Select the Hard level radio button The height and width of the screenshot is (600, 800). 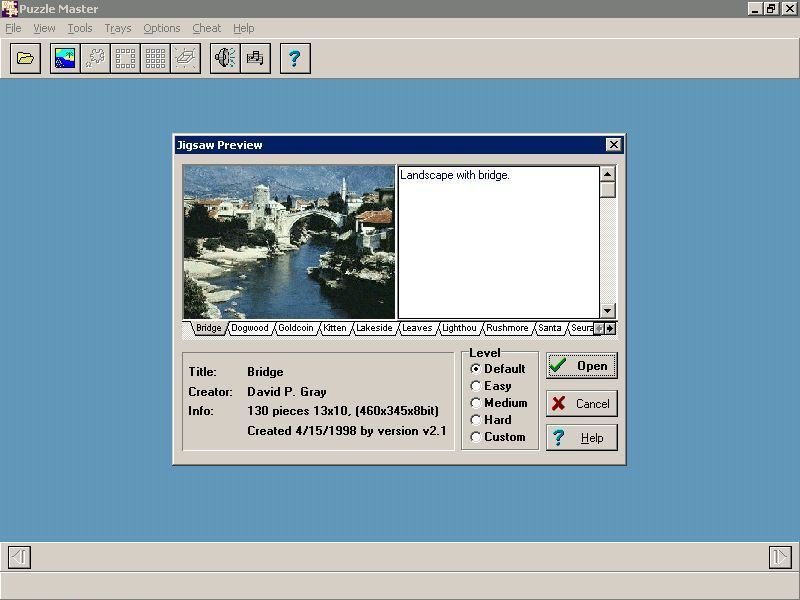point(475,420)
